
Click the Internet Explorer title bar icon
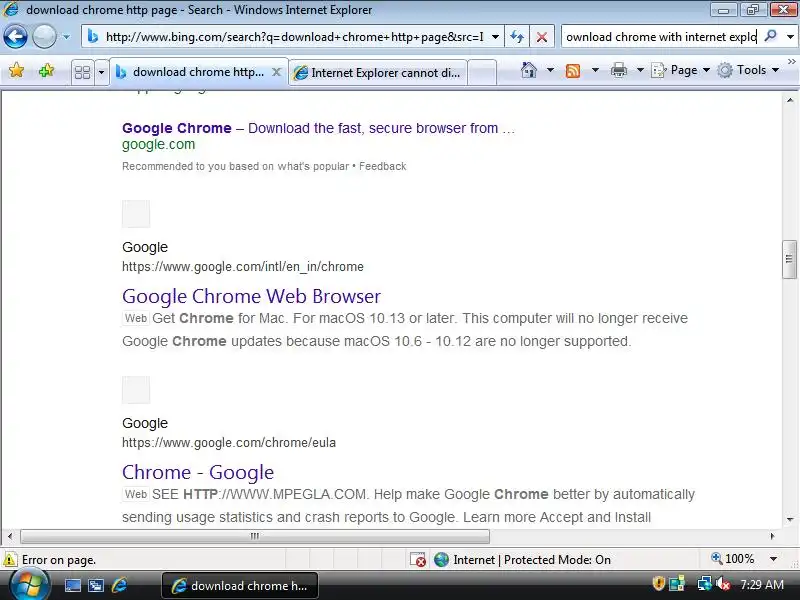(x=11, y=10)
